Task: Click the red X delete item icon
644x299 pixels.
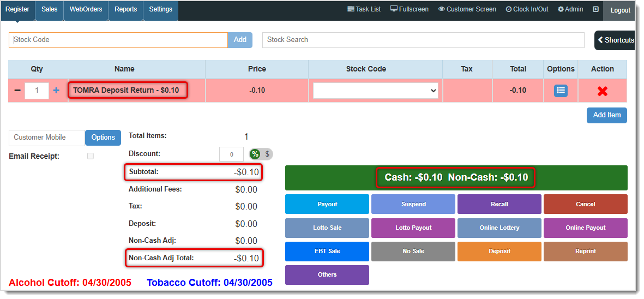Action: (x=602, y=91)
